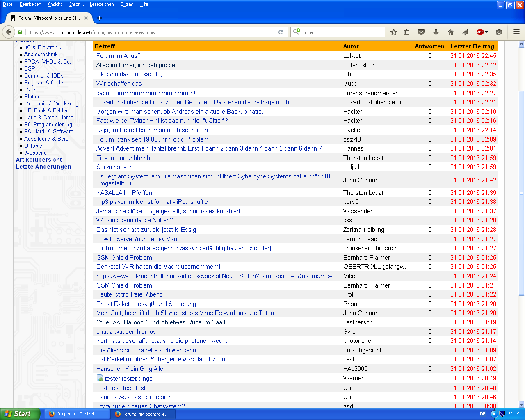Go to home page via house icon
Viewport: 525px width, 420px height.
(x=451, y=32)
